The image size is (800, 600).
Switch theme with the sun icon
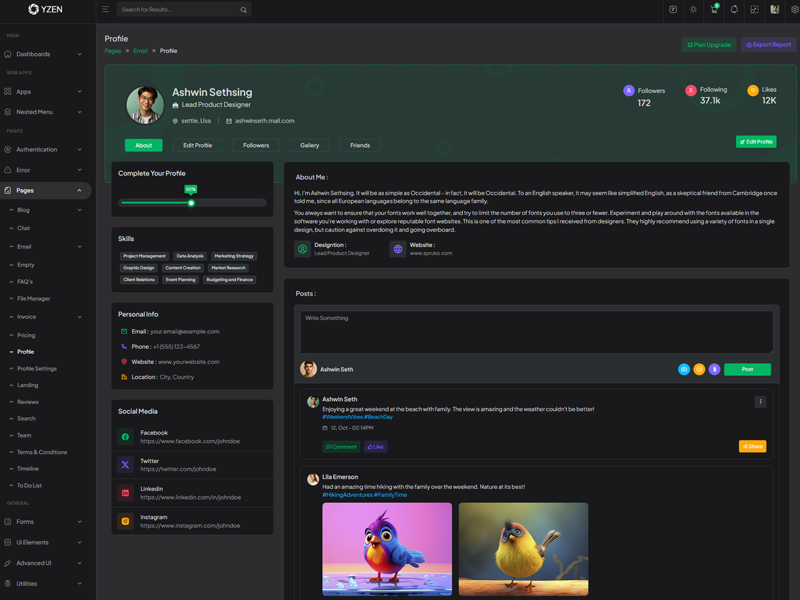693,10
